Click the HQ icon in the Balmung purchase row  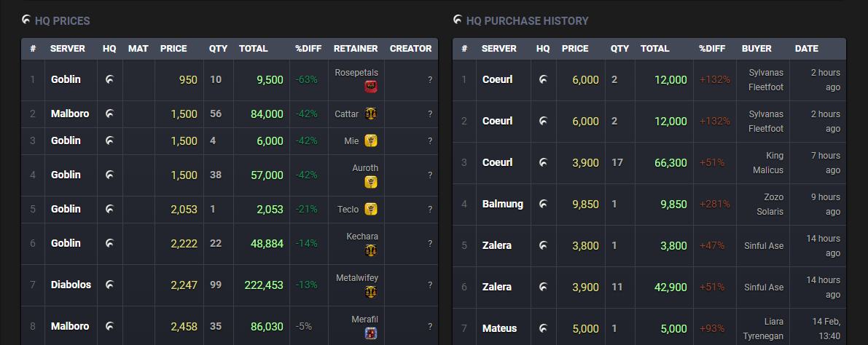tap(543, 204)
